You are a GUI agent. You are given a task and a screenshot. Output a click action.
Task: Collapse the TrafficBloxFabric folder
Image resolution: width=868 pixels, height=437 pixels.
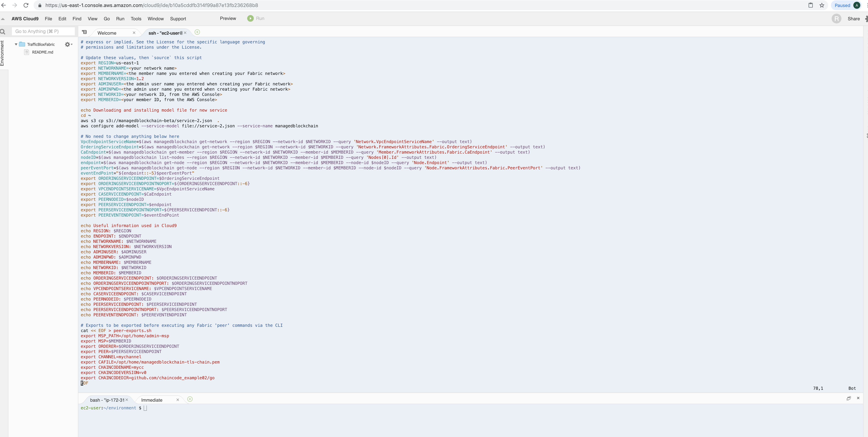coord(16,44)
